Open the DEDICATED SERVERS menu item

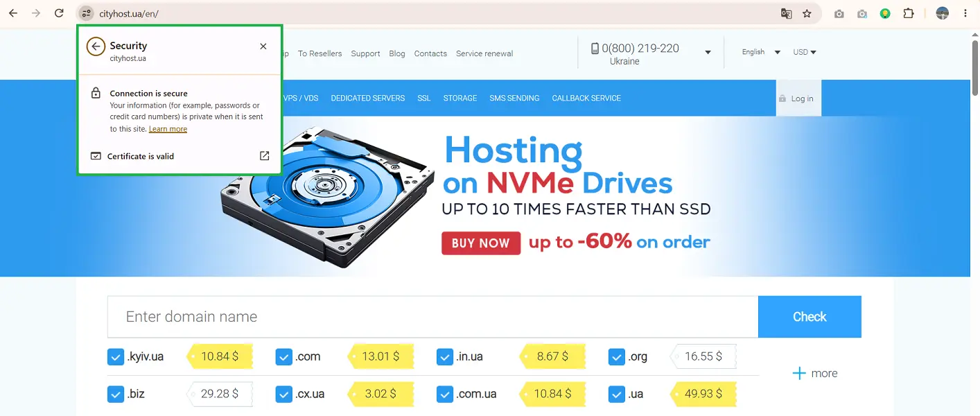(368, 98)
